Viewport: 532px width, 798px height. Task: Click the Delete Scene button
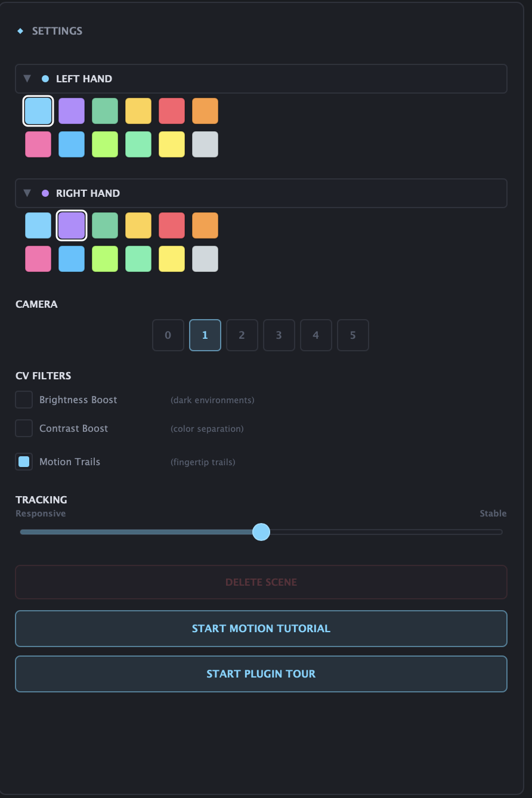click(x=261, y=582)
